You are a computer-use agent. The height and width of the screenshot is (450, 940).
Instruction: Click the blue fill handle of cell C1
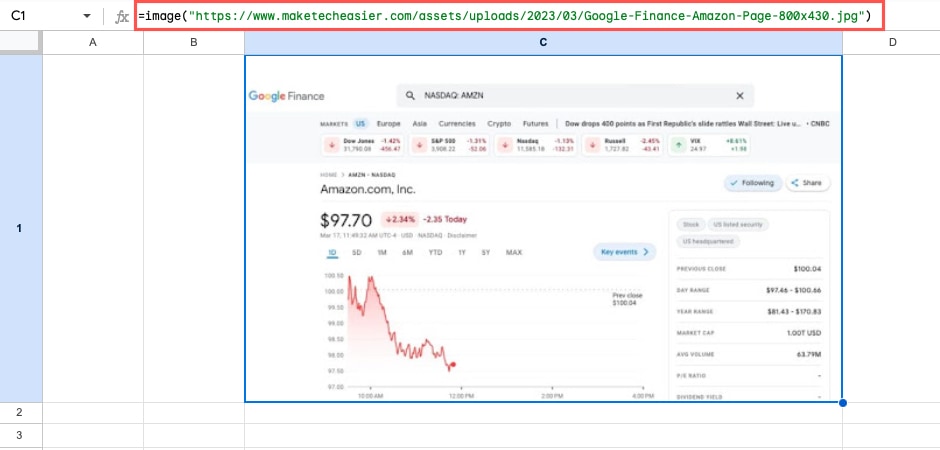pyautogui.click(x=842, y=402)
